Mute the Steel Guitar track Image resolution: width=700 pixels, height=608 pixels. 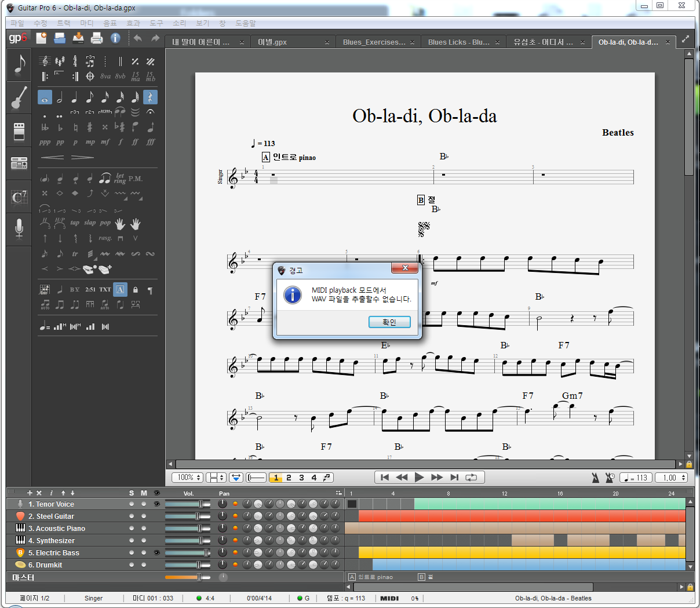[144, 516]
